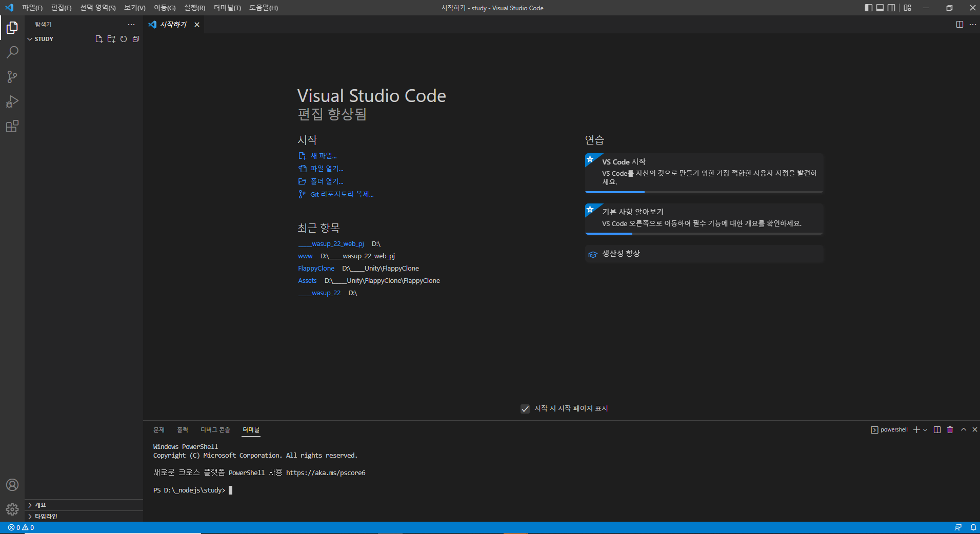Switch to the 출력 panel tab
Viewport: 980px width, 534px height.
(183, 430)
